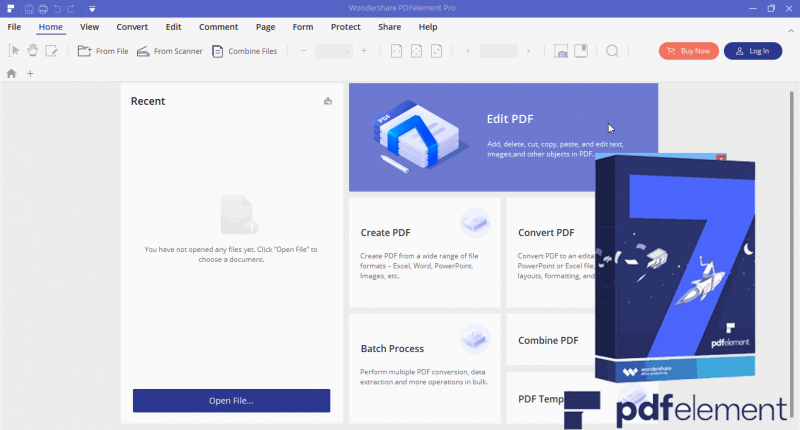Image resolution: width=800 pixels, height=430 pixels.
Task: Activate the Hand tool
Action: click(x=33, y=50)
